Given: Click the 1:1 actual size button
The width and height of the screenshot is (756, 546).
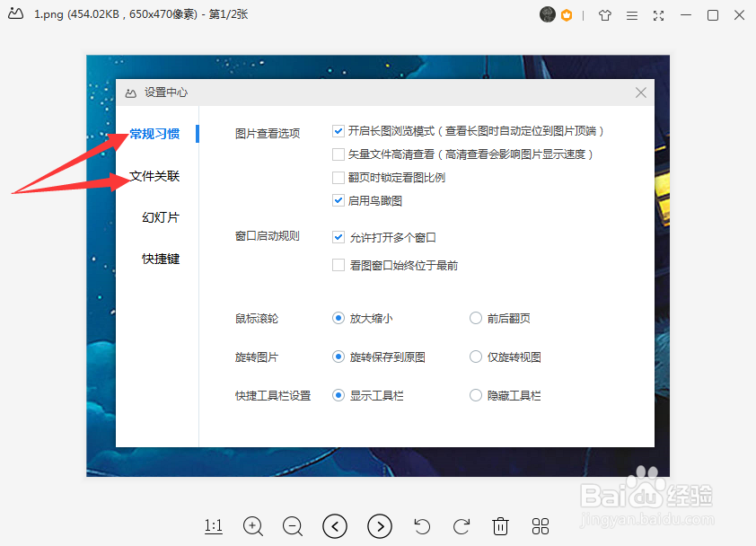Looking at the screenshot, I should [214, 525].
